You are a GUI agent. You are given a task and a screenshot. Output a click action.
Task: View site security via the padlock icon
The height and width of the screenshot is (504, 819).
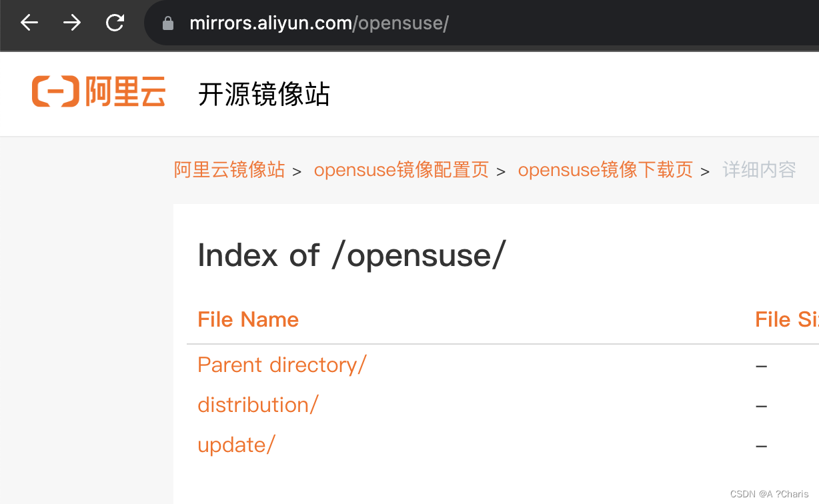(x=168, y=23)
